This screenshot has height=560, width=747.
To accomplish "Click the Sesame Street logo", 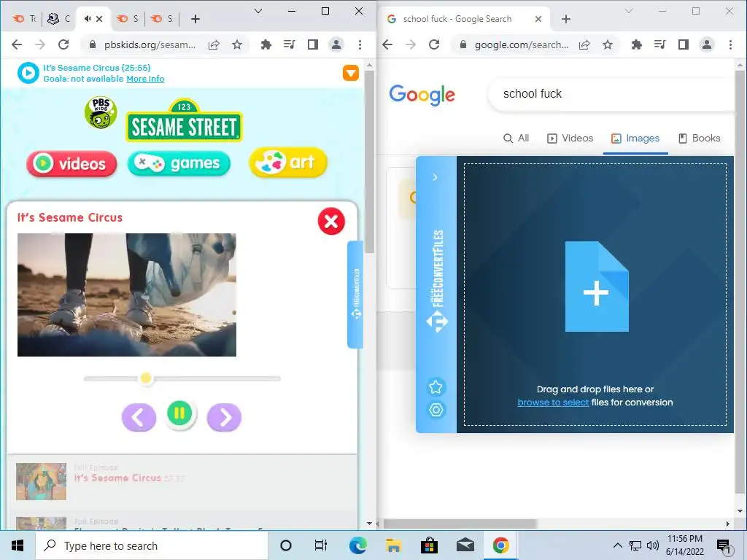I will (x=185, y=121).
